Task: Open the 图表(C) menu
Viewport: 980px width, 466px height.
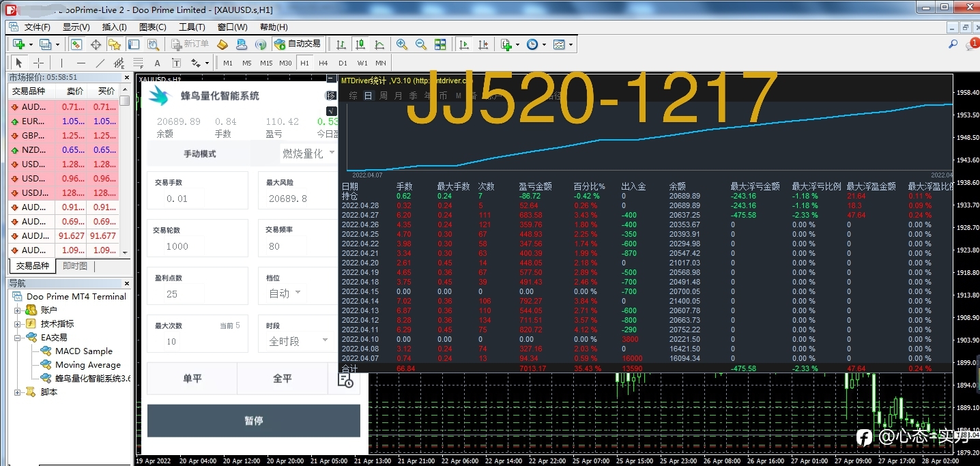Action: coord(153,27)
